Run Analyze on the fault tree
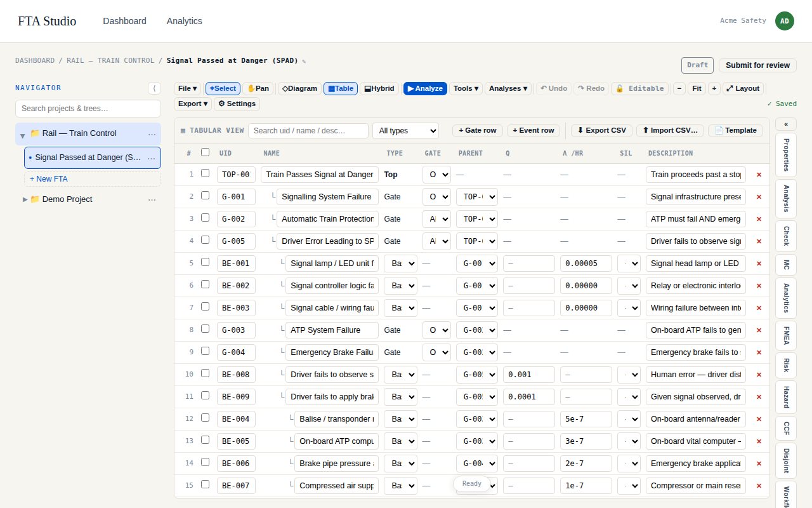Viewport: 812px width, 508px height. pos(425,89)
